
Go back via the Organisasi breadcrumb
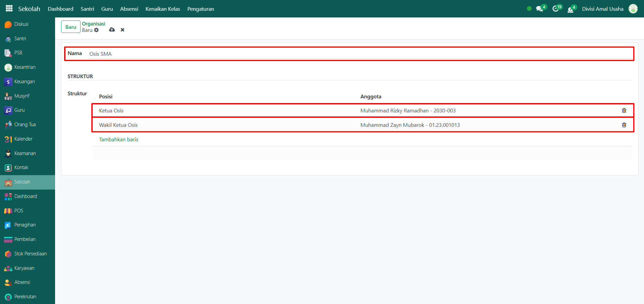click(x=93, y=24)
